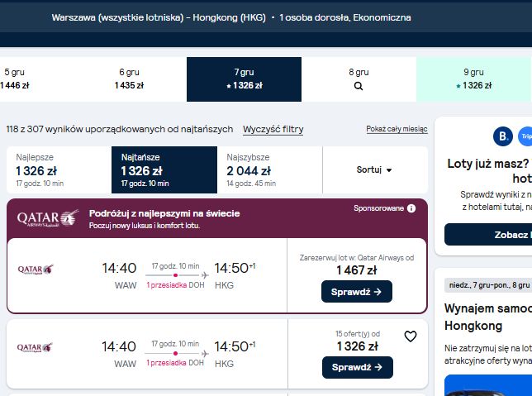Click the airplane icon on 15 ofert route line
The width and height of the screenshot is (532, 396).
204,354
